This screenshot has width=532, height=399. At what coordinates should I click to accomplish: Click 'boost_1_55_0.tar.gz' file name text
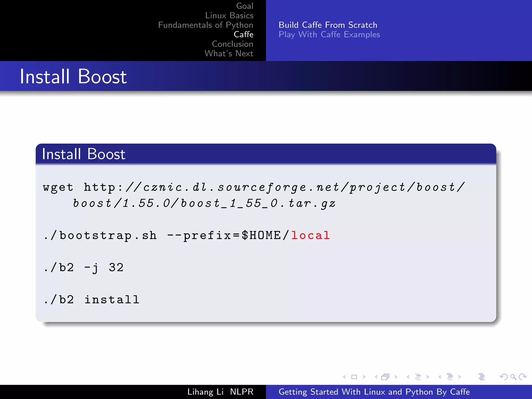(258, 203)
